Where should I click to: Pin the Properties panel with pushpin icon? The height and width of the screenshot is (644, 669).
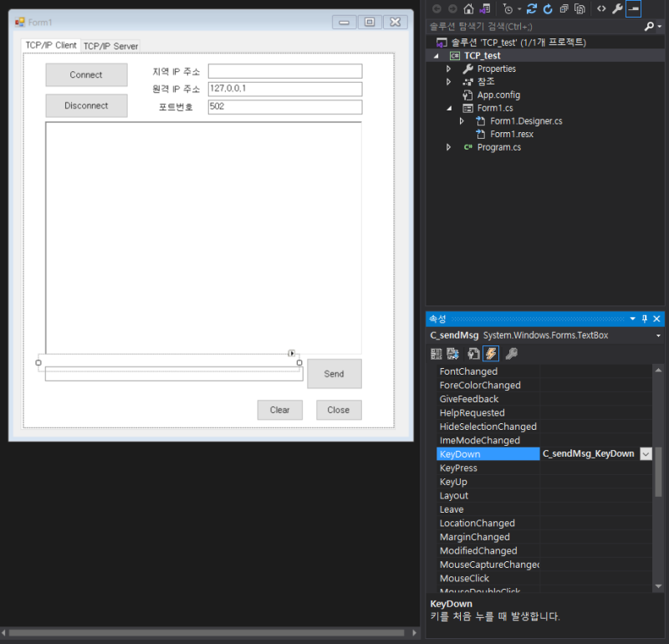(645, 319)
